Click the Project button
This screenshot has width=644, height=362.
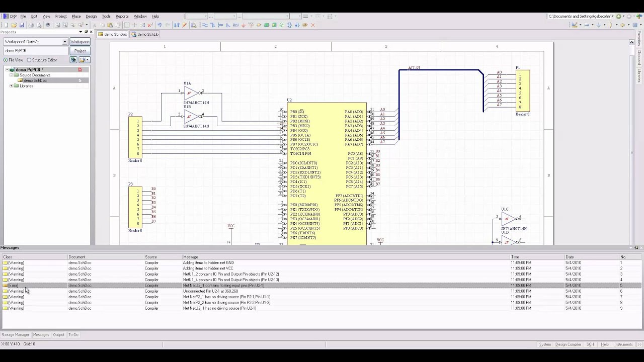click(x=79, y=51)
